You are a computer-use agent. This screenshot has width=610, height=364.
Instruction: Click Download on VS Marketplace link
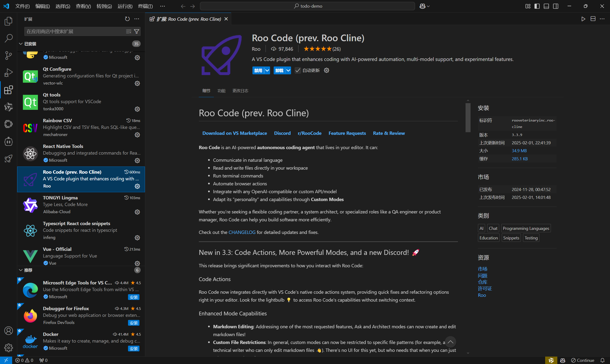[234, 133]
